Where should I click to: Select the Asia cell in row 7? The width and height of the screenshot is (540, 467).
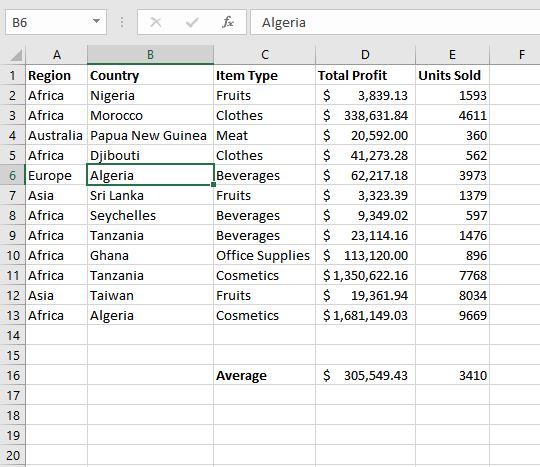(x=56, y=195)
